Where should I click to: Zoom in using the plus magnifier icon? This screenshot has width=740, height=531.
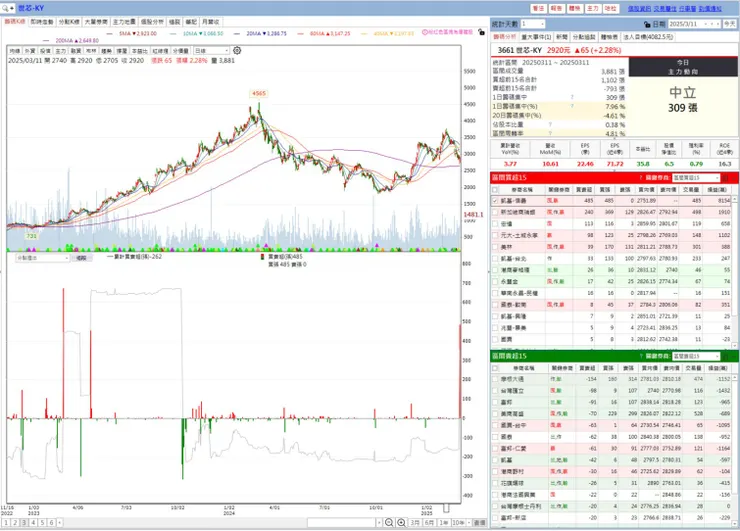(x=401, y=523)
